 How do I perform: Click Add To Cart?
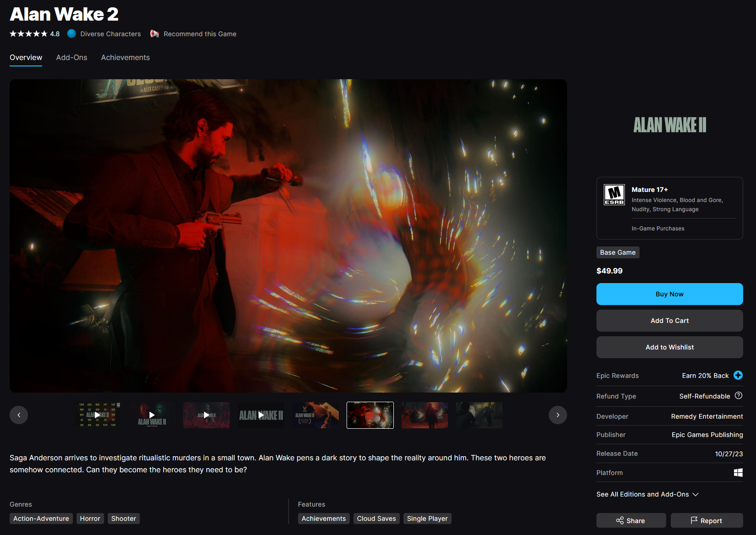[670, 321]
